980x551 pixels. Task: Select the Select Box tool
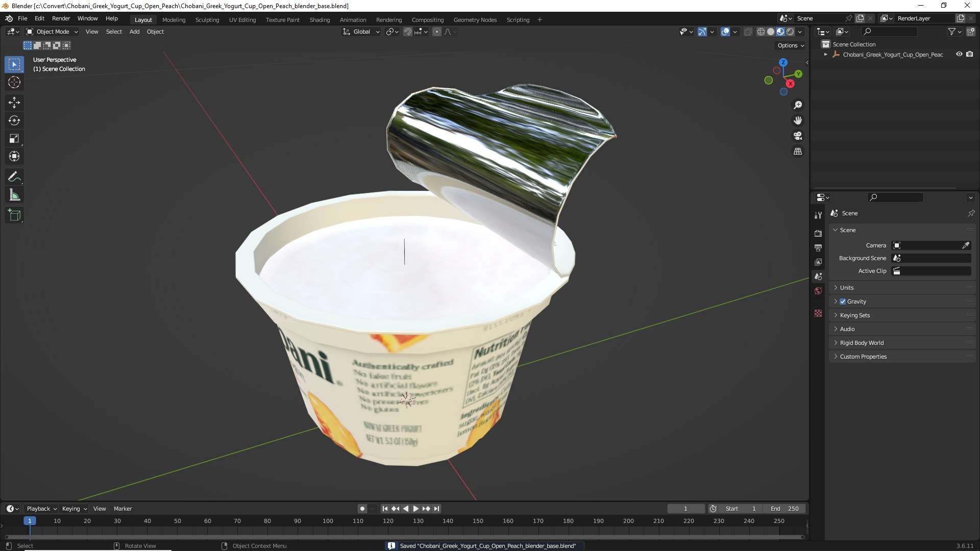[14, 64]
